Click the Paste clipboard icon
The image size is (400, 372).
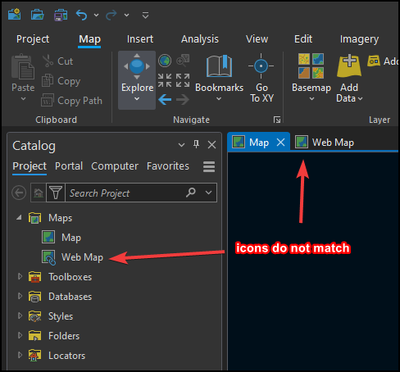[23, 67]
